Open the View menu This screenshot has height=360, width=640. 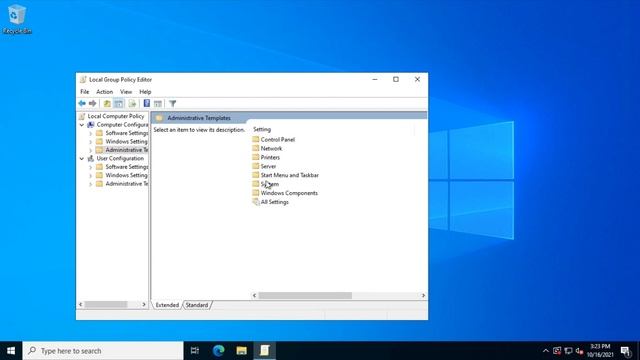(x=126, y=92)
